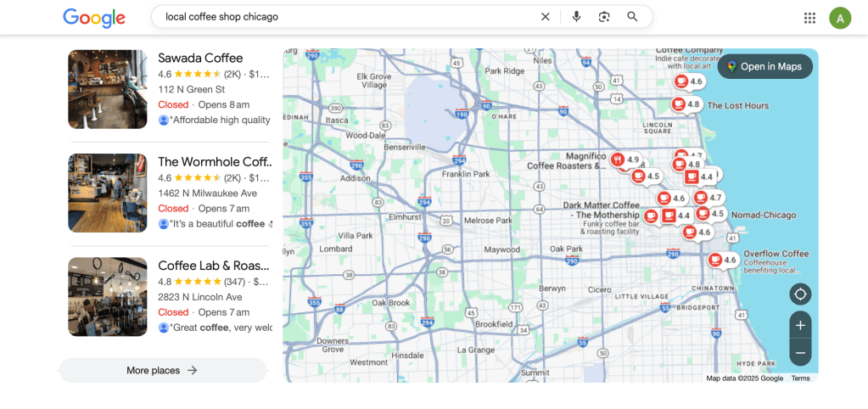This screenshot has width=868, height=409.
Task: Click the "Map data ©2025 Google" text
Action: click(745, 378)
